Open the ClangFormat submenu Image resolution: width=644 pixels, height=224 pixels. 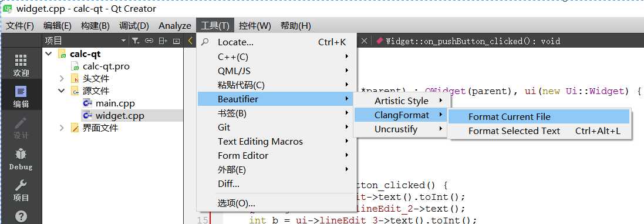400,115
